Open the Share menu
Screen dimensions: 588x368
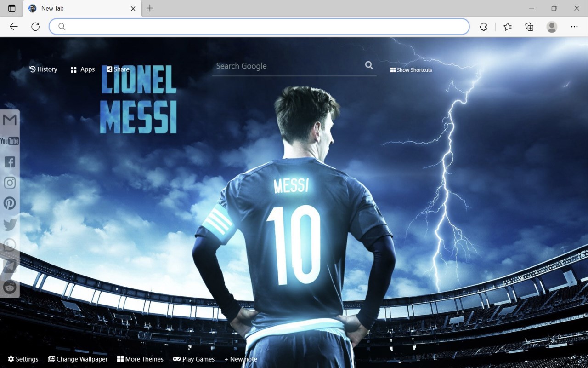118,69
